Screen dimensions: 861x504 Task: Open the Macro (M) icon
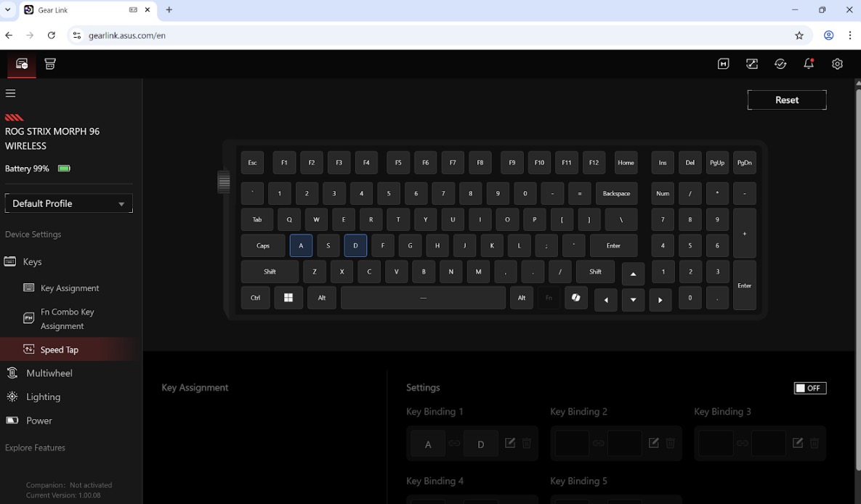point(723,64)
